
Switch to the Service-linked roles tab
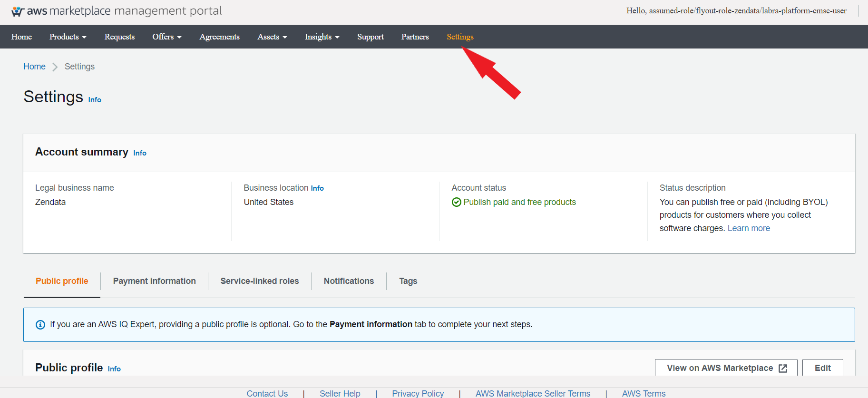(x=260, y=281)
